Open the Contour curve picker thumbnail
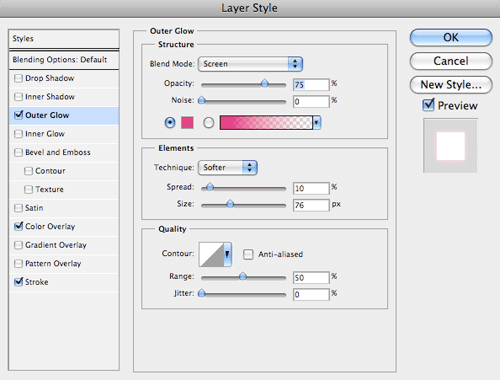 211,254
